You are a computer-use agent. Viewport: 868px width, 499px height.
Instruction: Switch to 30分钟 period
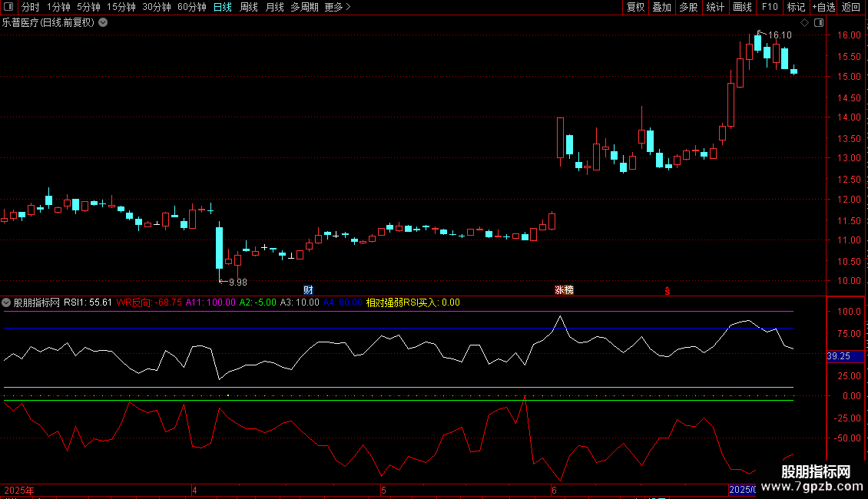pyautogui.click(x=157, y=7)
